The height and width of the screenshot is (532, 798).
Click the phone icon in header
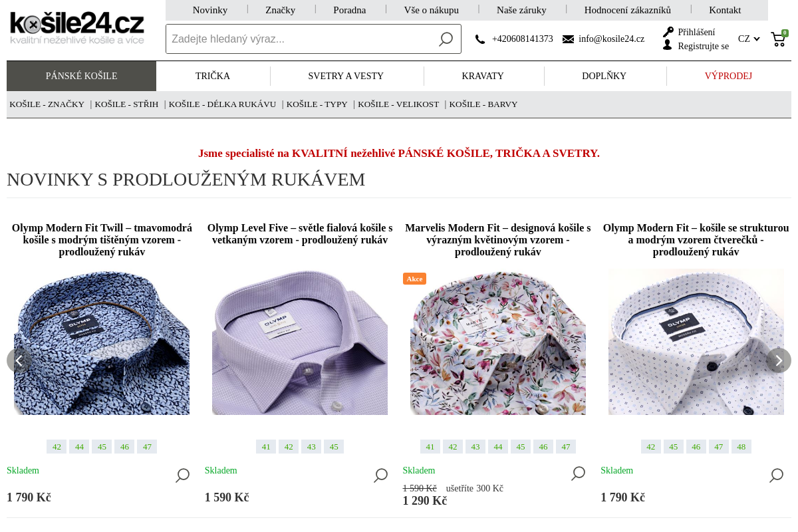tap(480, 39)
